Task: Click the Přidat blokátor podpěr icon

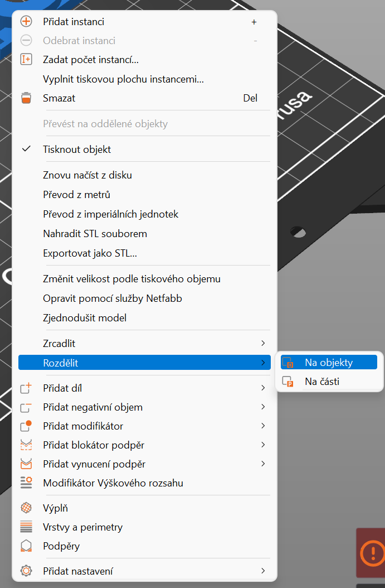Action: (x=26, y=445)
